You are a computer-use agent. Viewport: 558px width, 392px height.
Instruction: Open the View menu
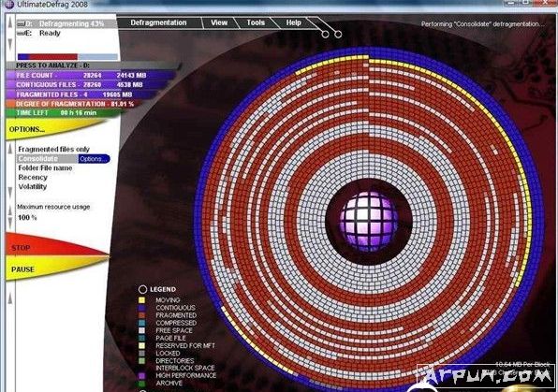219,22
